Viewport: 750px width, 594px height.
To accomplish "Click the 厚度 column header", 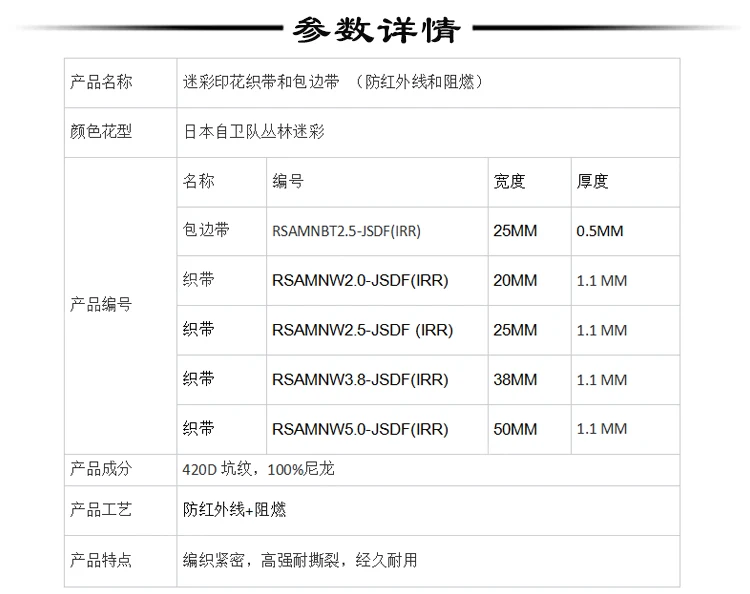I will pos(592,181).
